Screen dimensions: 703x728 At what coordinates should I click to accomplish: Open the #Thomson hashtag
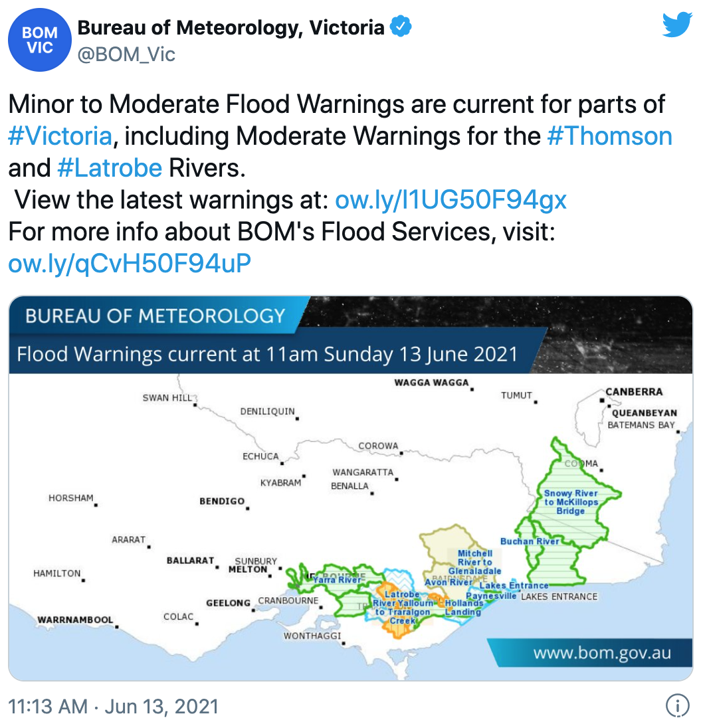click(610, 136)
